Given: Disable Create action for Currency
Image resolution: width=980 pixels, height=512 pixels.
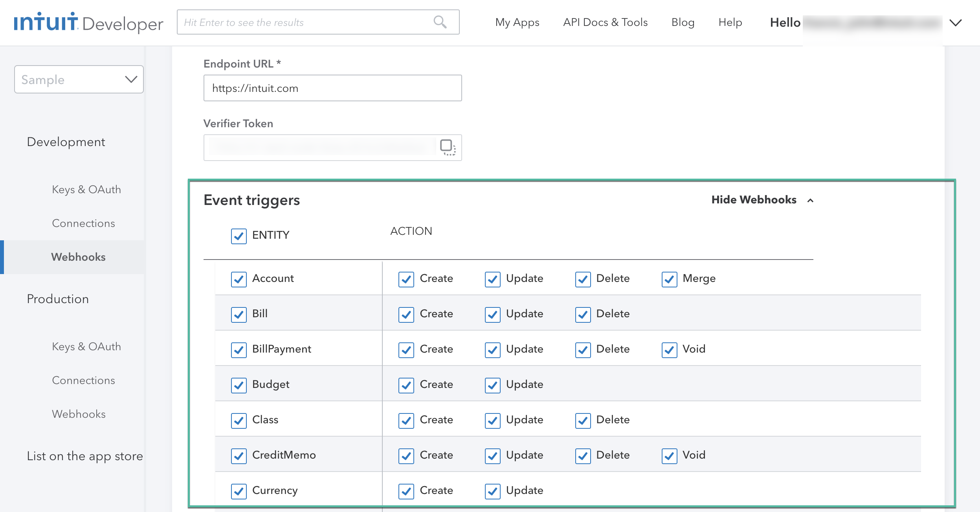Looking at the screenshot, I should [406, 491].
